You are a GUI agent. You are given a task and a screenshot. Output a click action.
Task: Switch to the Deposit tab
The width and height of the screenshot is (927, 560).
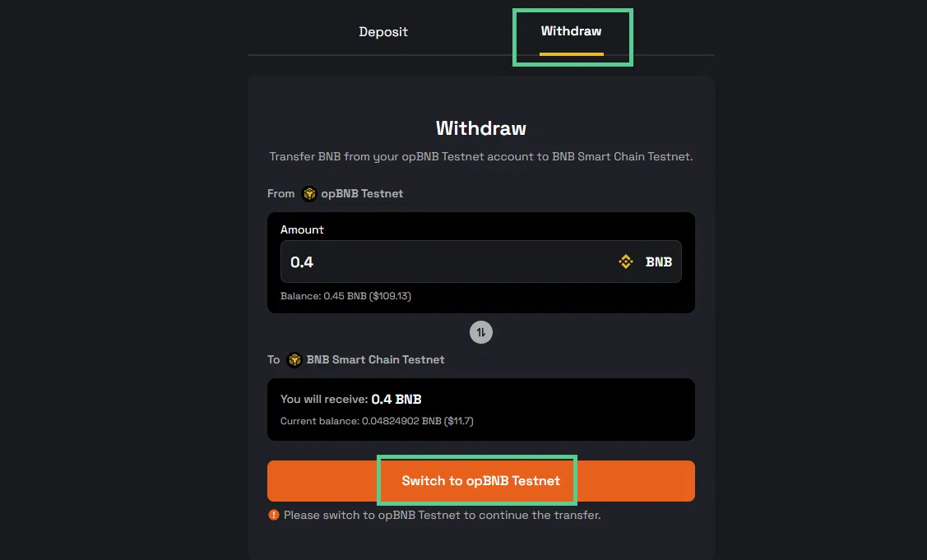pyautogui.click(x=383, y=32)
